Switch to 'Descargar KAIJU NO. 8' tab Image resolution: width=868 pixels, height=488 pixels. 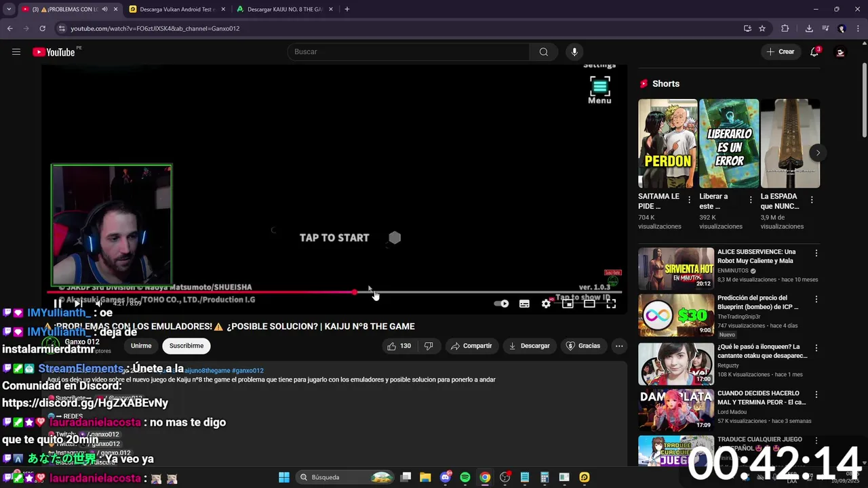tap(285, 9)
